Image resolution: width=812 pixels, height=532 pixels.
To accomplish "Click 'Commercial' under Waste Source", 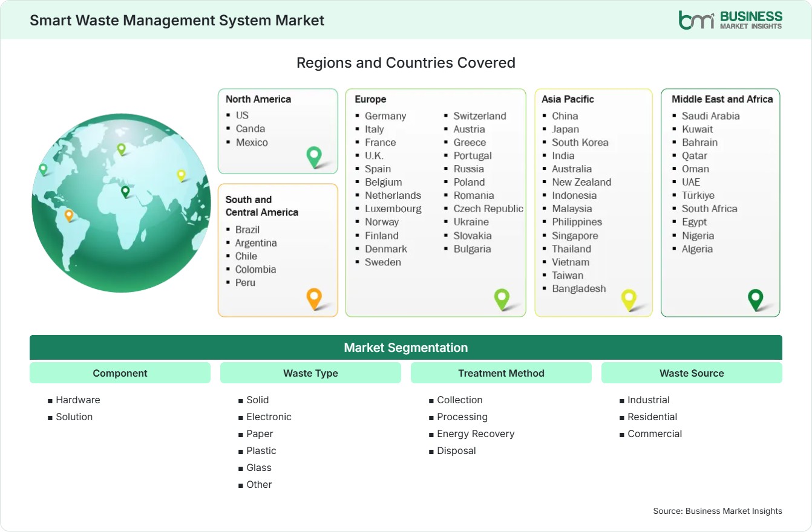I will (x=655, y=434).
